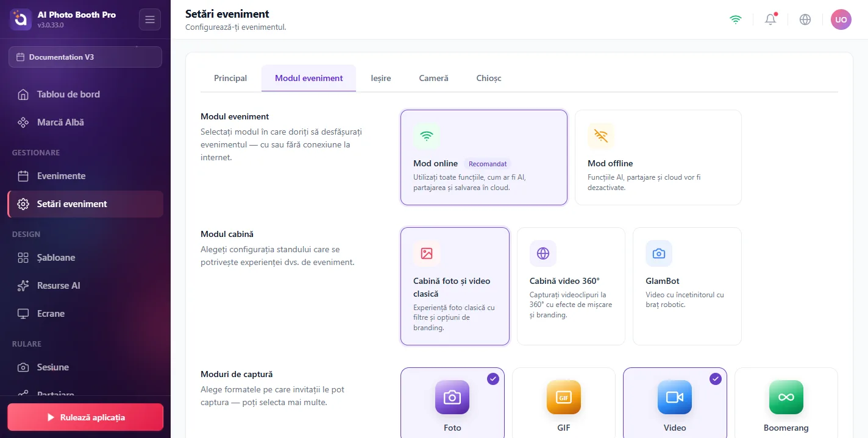The height and width of the screenshot is (438, 868).
Task: Toggle the GIF capture mode
Action: (x=564, y=403)
